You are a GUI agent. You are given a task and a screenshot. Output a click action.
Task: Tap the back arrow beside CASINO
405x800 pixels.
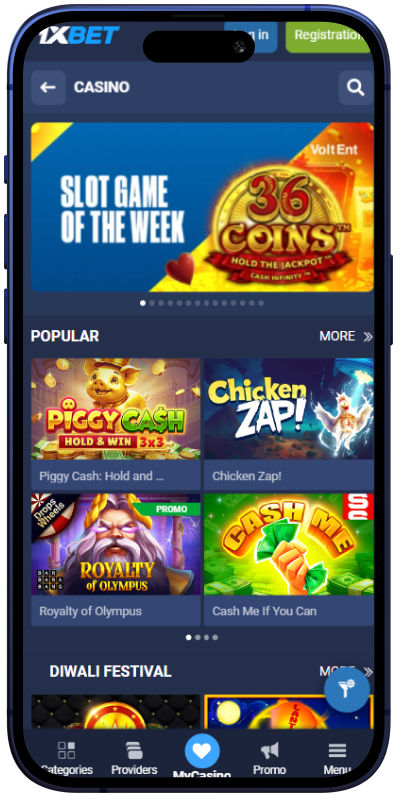pyautogui.click(x=48, y=88)
